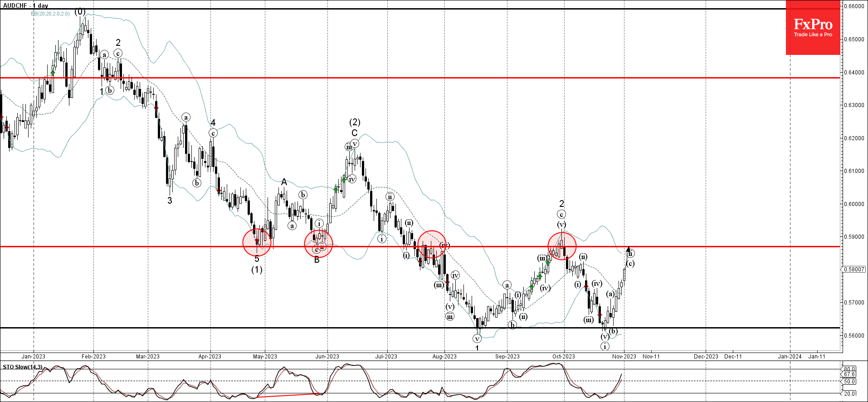The image size is (868, 402).
Task: Select the (2) wave label at June peak
Action: [355, 122]
